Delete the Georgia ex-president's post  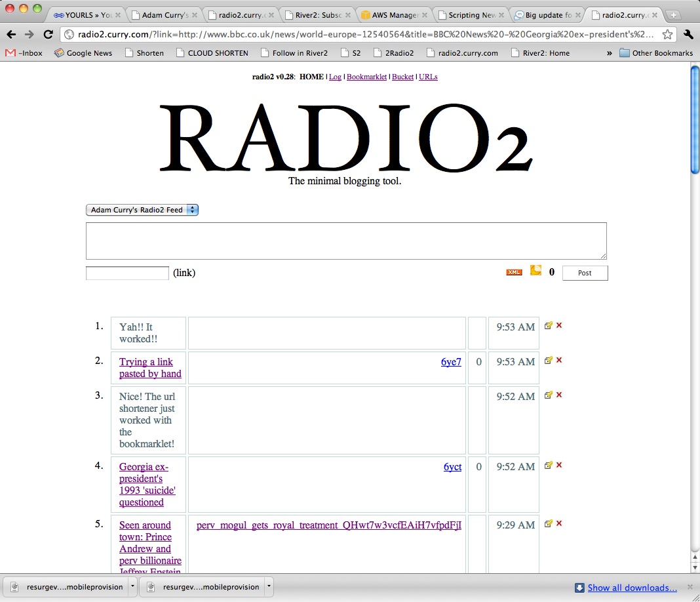[x=559, y=465]
